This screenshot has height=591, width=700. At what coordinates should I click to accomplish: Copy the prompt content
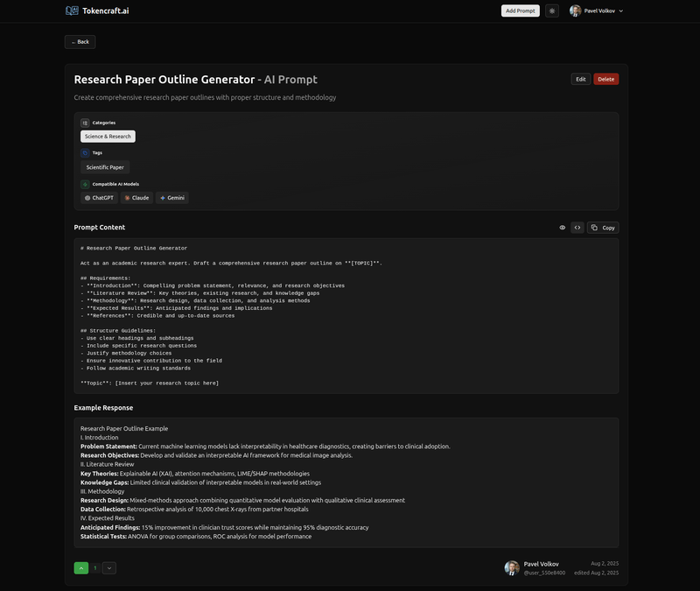[603, 228]
